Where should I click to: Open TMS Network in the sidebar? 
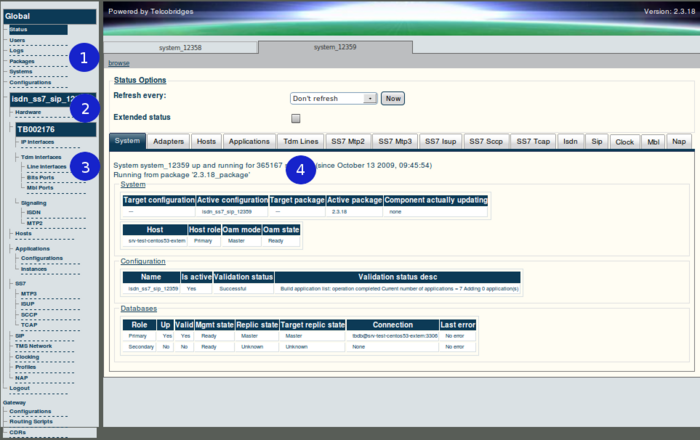(33, 346)
